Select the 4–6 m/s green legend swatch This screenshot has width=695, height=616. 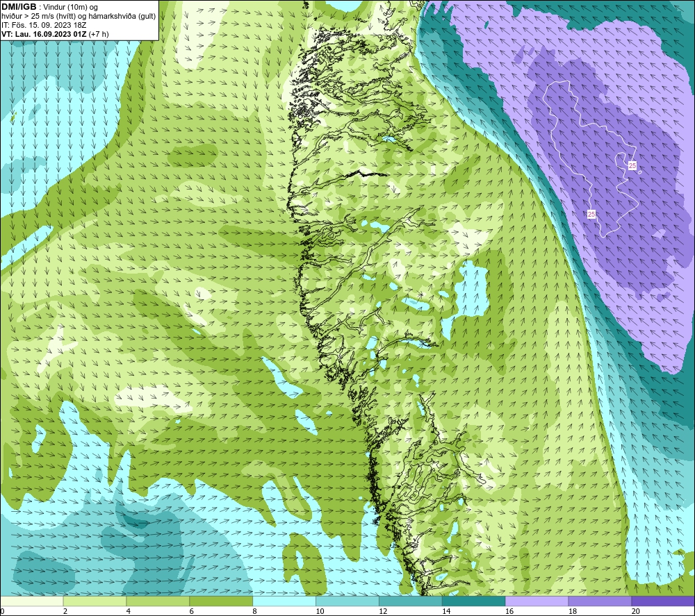158,601
